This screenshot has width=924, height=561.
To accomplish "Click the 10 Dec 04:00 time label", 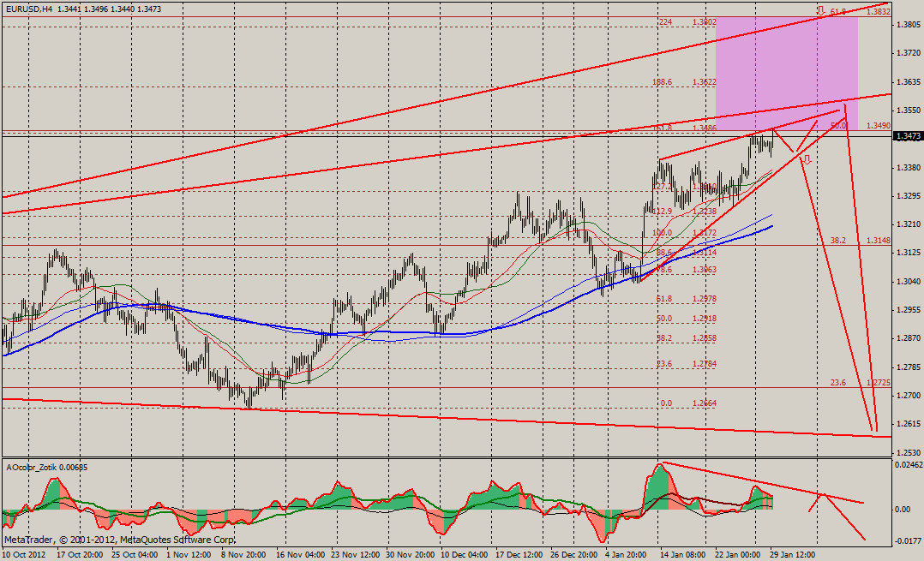I will pos(465,554).
